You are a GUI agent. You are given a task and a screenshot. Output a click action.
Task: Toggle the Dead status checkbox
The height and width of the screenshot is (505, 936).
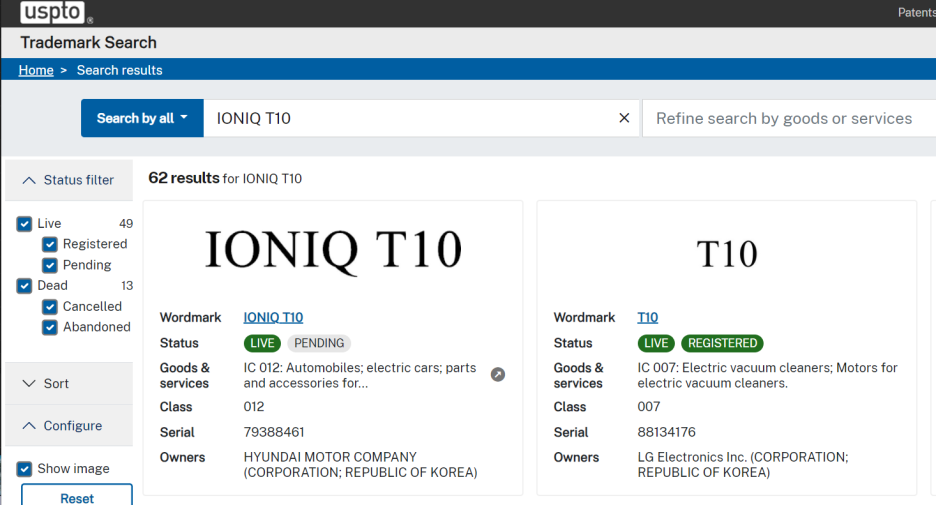tap(24, 286)
